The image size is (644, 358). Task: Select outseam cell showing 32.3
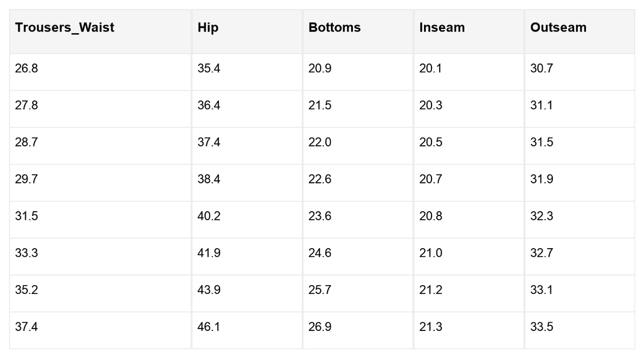pyautogui.click(x=579, y=220)
